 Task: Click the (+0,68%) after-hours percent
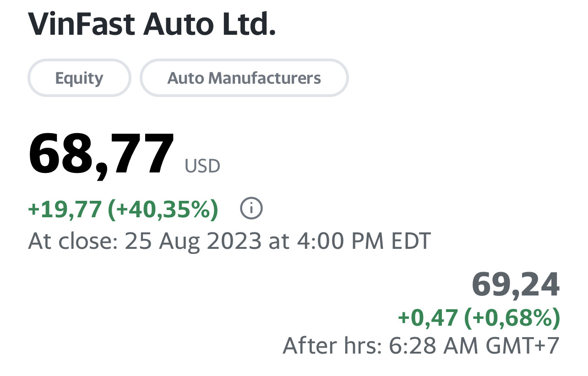click(x=512, y=318)
